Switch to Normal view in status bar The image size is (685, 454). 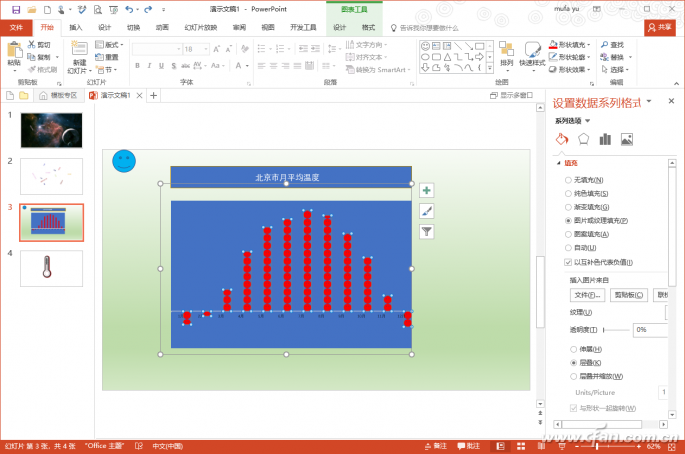[500, 446]
